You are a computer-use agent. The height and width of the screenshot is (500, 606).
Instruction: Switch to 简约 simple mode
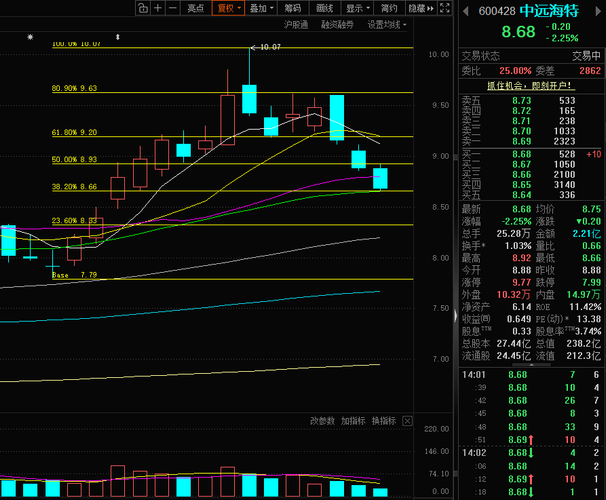[389, 8]
